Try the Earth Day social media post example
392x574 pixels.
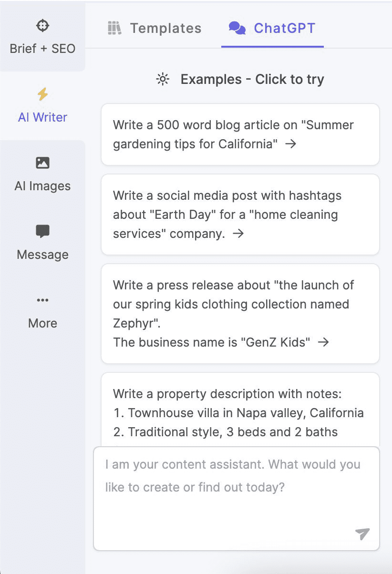(x=240, y=215)
